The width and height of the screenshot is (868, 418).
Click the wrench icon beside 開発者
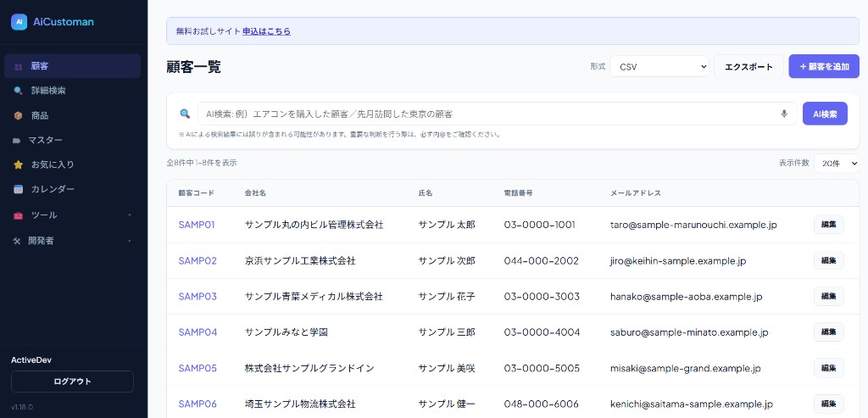(x=17, y=241)
